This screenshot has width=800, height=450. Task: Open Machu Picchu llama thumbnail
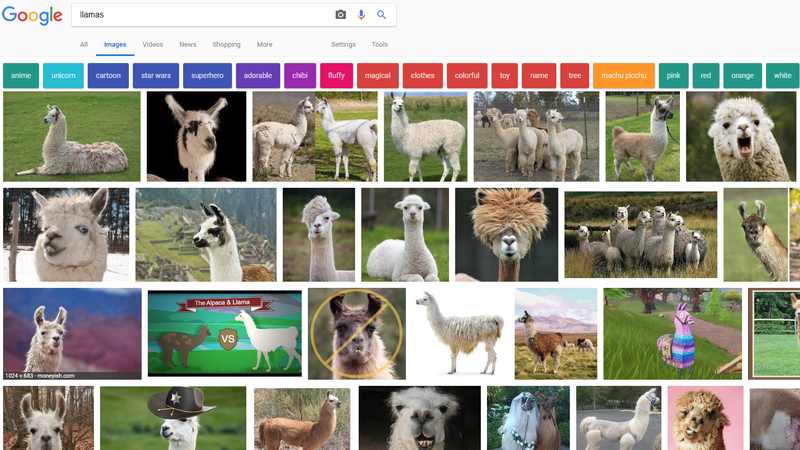(206, 235)
